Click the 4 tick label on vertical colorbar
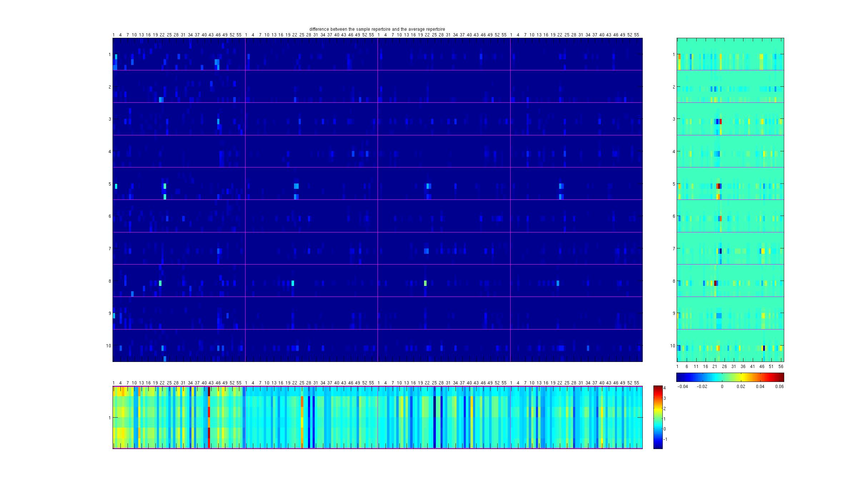The height and width of the screenshot is (504, 866). (x=665, y=388)
